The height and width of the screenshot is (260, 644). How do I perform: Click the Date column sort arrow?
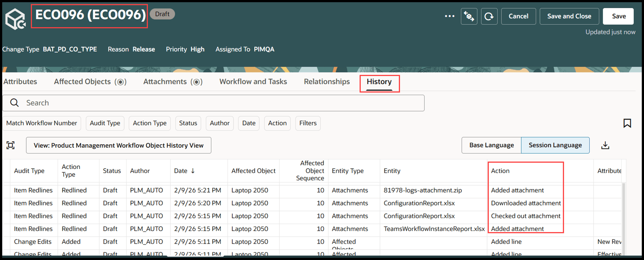(x=193, y=171)
